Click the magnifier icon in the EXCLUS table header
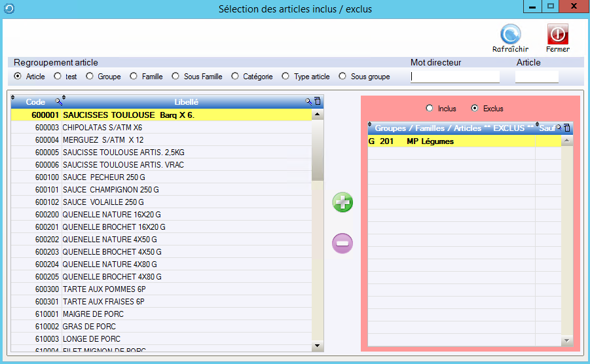 pyautogui.click(x=559, y=128)
